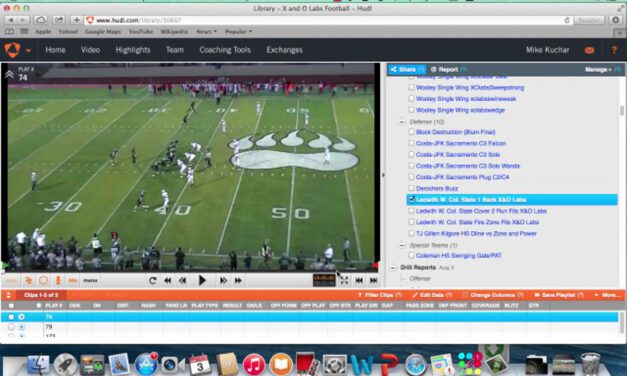
Task: Click the Edit Data button
Action: [x=432, y=295]
